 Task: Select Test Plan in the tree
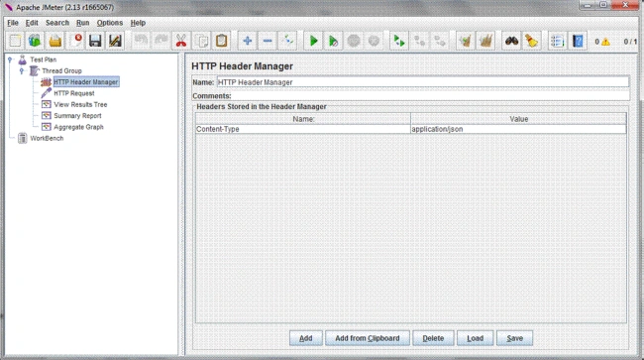44,60
